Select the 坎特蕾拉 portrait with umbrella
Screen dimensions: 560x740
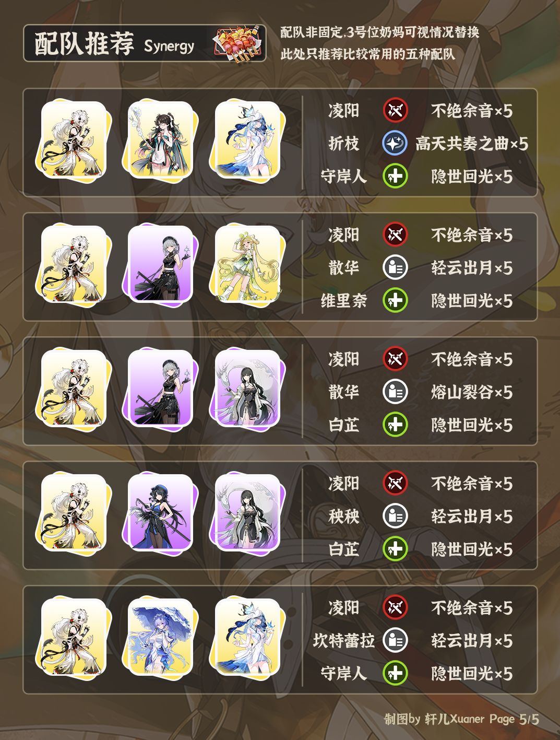(x=161, y=637)
